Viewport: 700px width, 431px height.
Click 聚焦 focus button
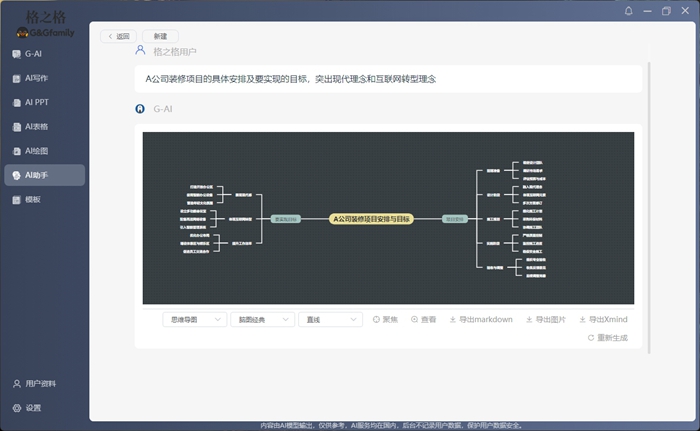(x=385, y=320)
